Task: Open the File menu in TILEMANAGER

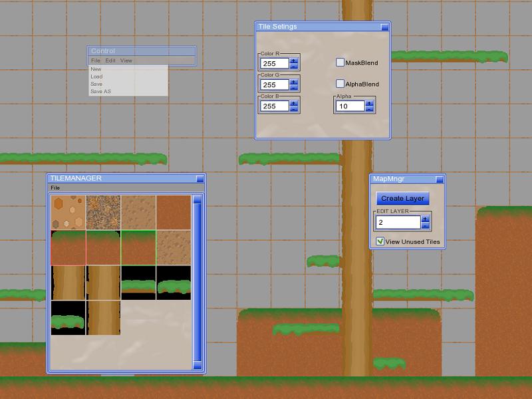Action: tap(55, 188)
